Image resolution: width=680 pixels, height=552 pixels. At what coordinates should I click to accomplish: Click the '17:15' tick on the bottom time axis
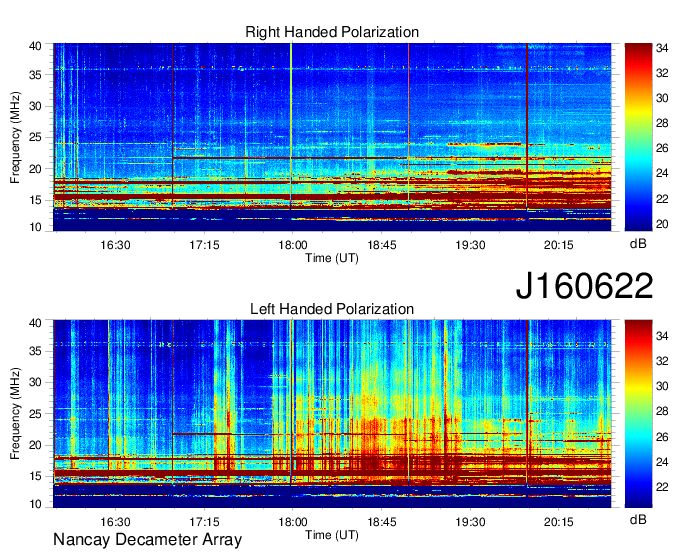(x=204, y=522)
